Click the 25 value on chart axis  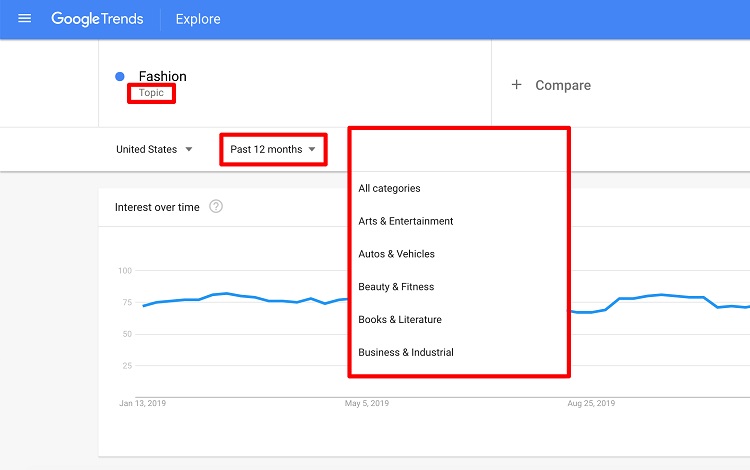(x=127, y=366)
